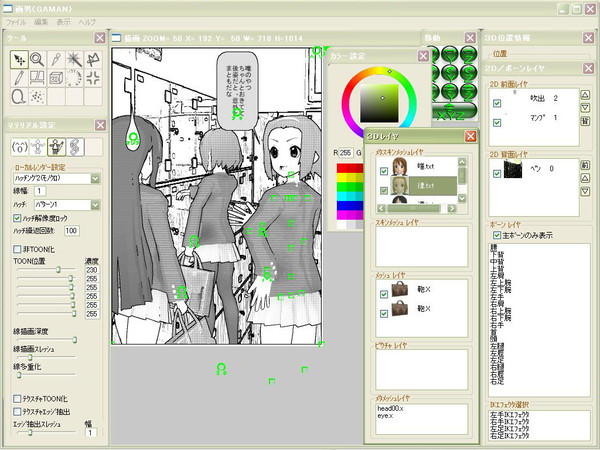Screen dimensions: 600x450
Task: Click the 線幅 input field
Action: (x=40, y=191)
